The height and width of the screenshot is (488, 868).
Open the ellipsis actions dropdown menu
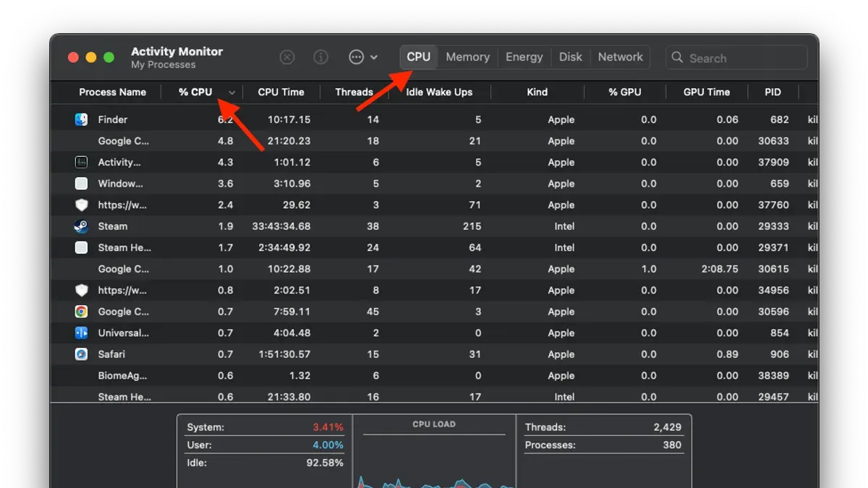[363, 57]
